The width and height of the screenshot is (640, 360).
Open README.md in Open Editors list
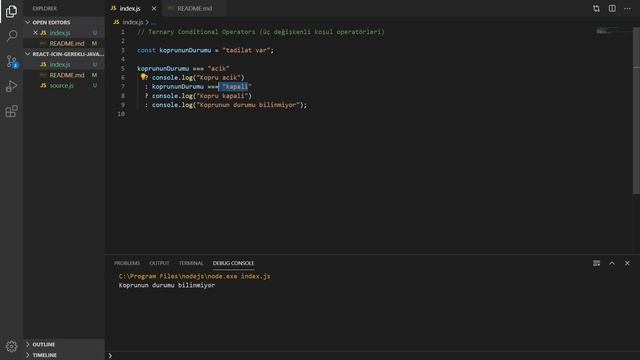(64, 43)
